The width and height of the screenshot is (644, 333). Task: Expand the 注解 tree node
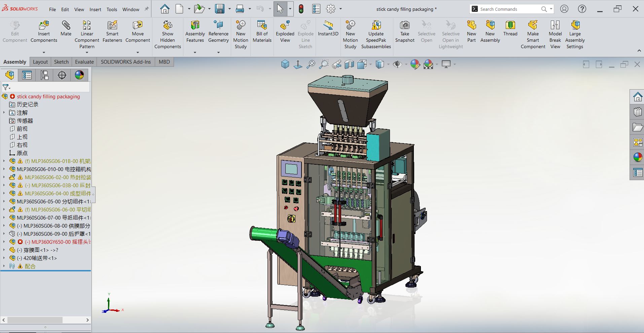click(x=4, y=112)
